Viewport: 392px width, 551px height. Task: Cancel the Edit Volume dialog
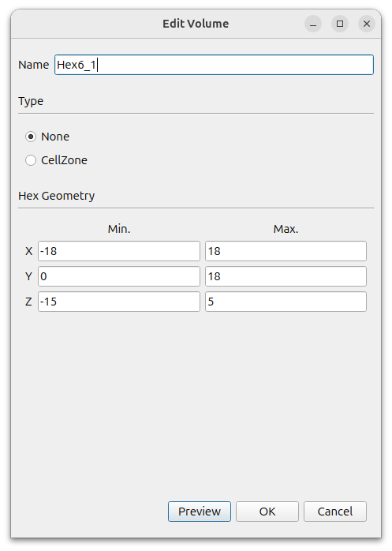point(335,512)
